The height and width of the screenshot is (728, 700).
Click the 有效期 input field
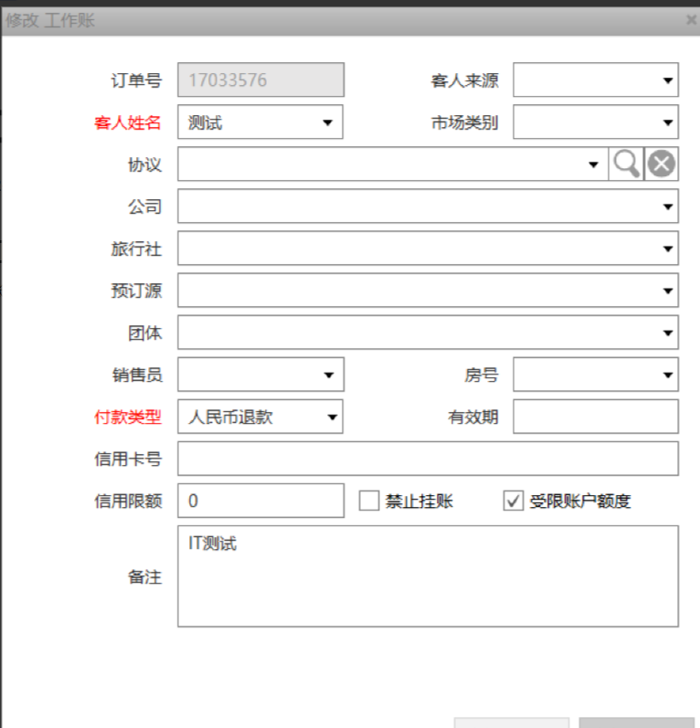pos(595,417)
